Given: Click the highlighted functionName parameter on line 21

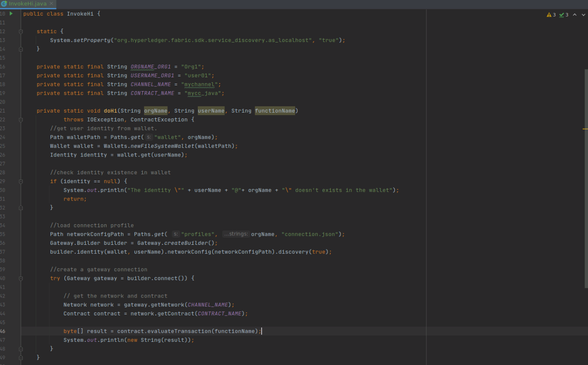Looking at the screenshot, I should tap(275, 111).
